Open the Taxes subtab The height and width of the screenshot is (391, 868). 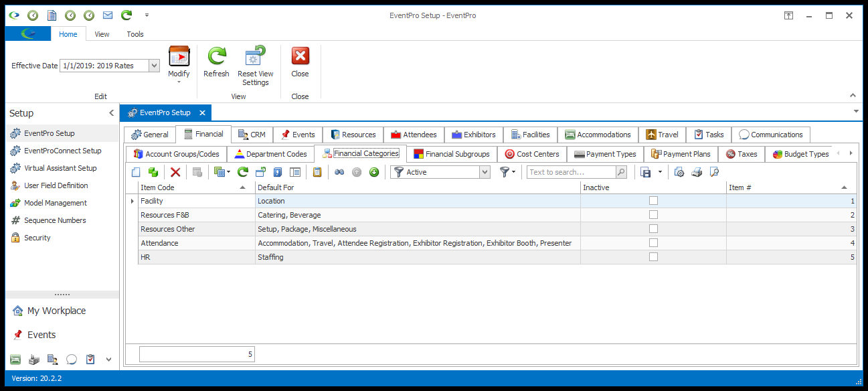(x=742, y=154)
